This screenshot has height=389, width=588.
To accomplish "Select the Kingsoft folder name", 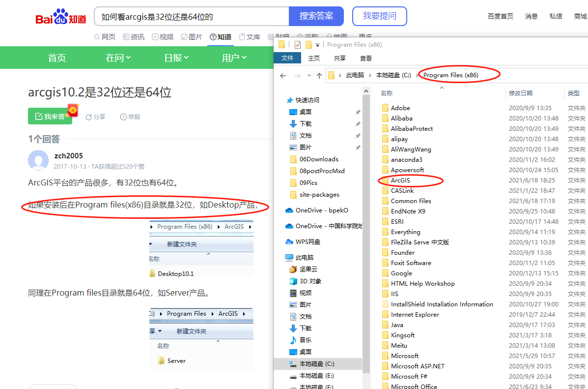I will 403,335.
